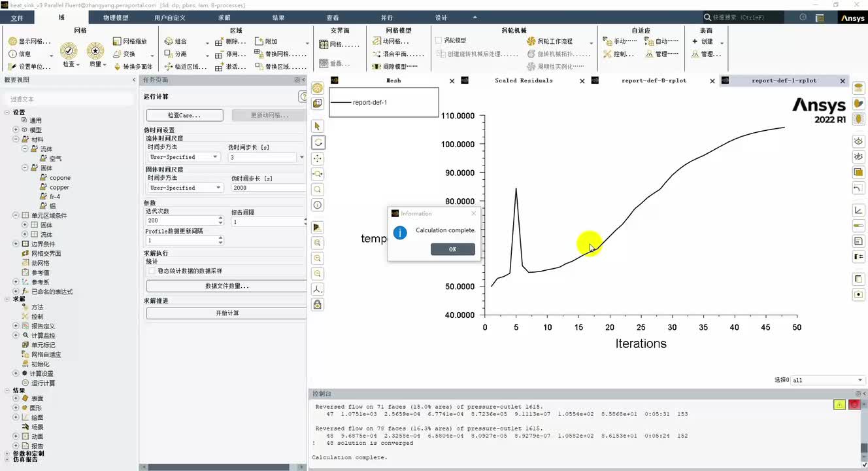Click the yellow warning icon in console
Viewport: 868px width, 471px height.
tap(840, 405)
